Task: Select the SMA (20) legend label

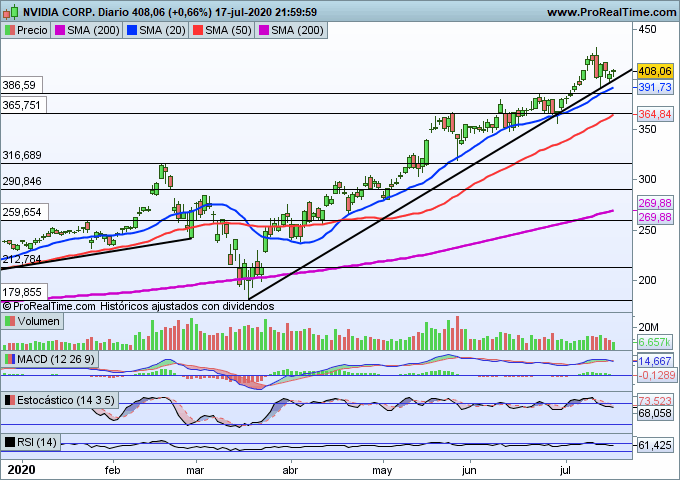Action: click(x=163, y=30)
